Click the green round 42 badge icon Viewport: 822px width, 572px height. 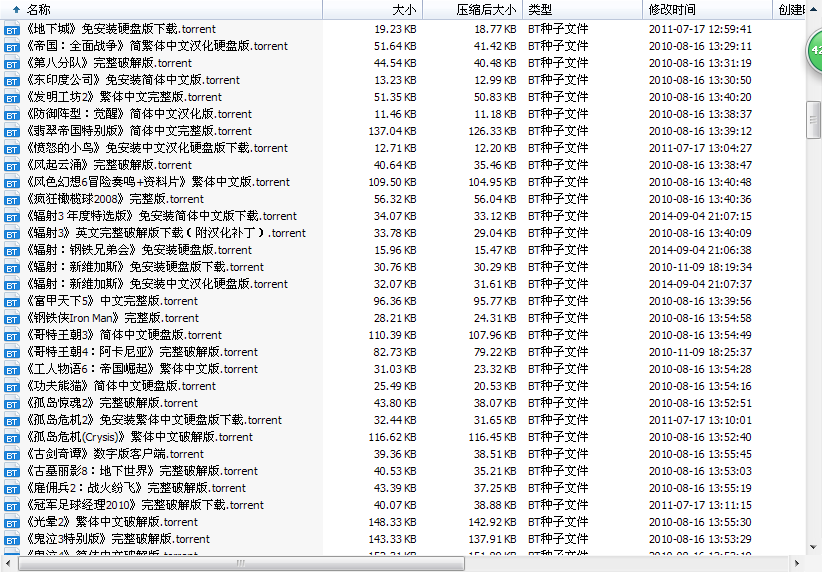click(814, 51)
